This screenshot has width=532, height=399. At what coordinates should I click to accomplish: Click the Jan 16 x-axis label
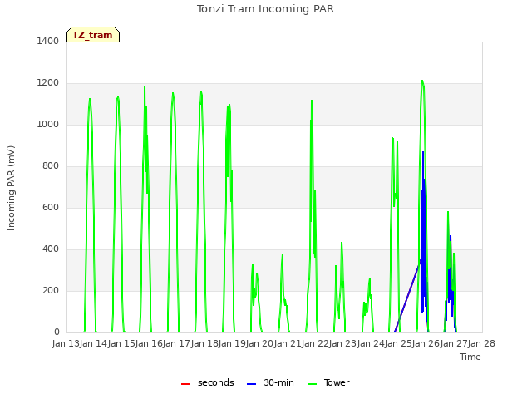[149, 343]
